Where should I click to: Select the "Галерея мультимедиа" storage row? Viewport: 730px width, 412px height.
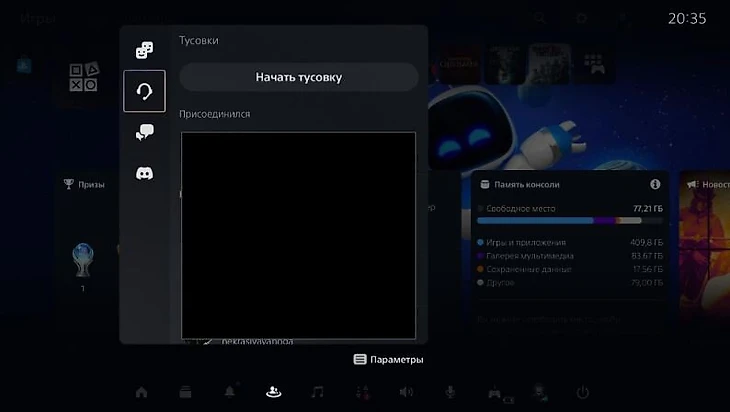point(570,256)
